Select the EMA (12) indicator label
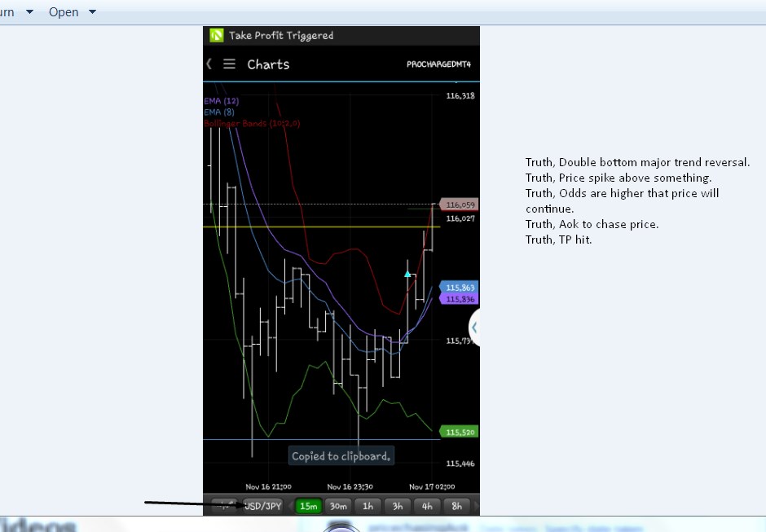 tap(222, 101)
